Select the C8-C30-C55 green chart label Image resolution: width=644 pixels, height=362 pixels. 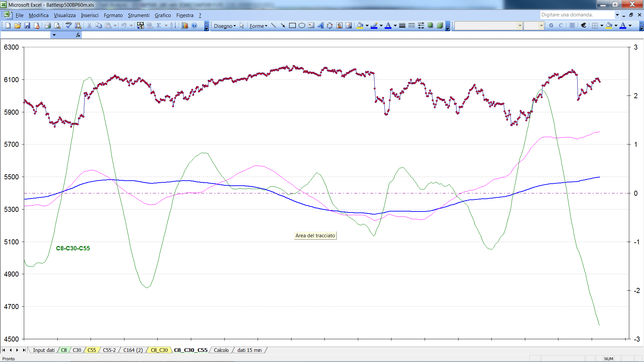73,248
